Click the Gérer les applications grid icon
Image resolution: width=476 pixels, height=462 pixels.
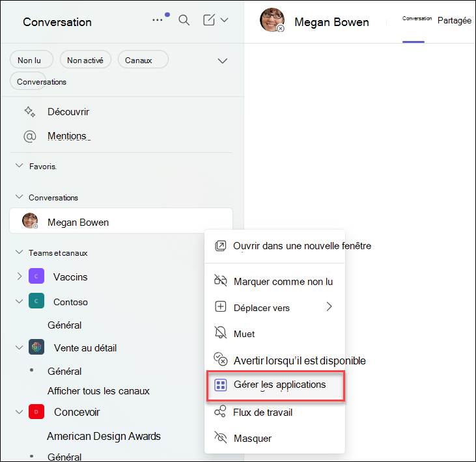(x=221, y=385)
